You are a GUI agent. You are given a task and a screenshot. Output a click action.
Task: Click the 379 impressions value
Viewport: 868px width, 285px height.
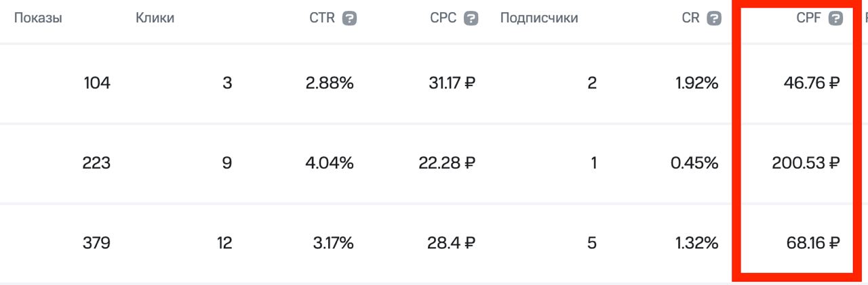pyautogui.click(x=96, y=243)
